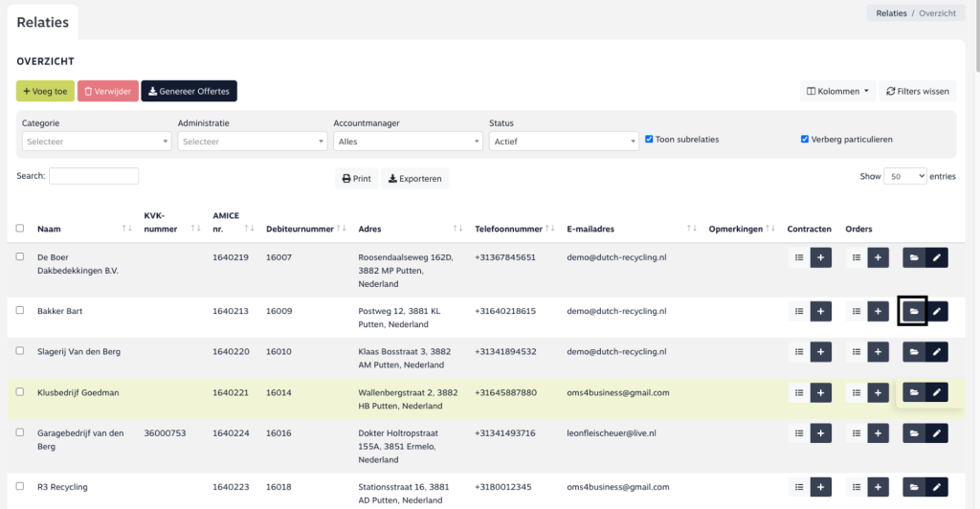
Task: Click Relaties breadcrumb link
Action: [x=891, y=13]
